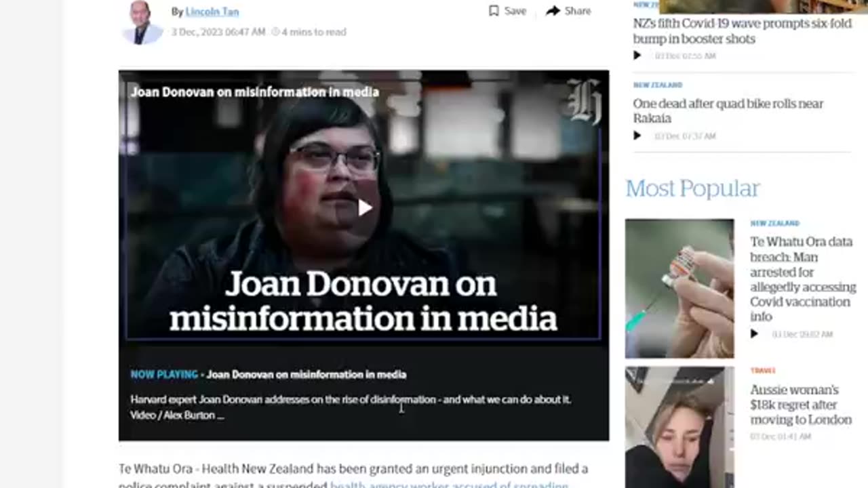Viewport: 868px width, 488px height.
Task: Click the '4 mins to read' clock icon
Action: (275, 32)
